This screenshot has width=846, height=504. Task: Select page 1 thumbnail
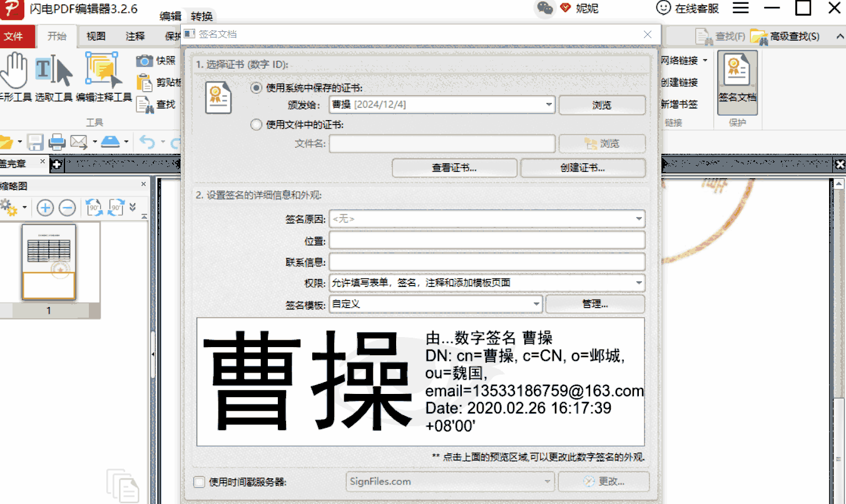pyautogui.click(x=49, y=262)
